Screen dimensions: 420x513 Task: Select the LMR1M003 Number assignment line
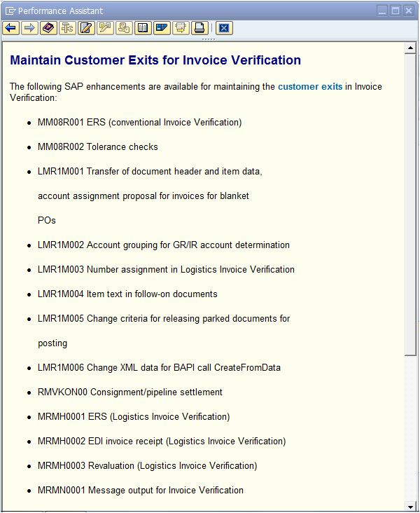(166, 270)
